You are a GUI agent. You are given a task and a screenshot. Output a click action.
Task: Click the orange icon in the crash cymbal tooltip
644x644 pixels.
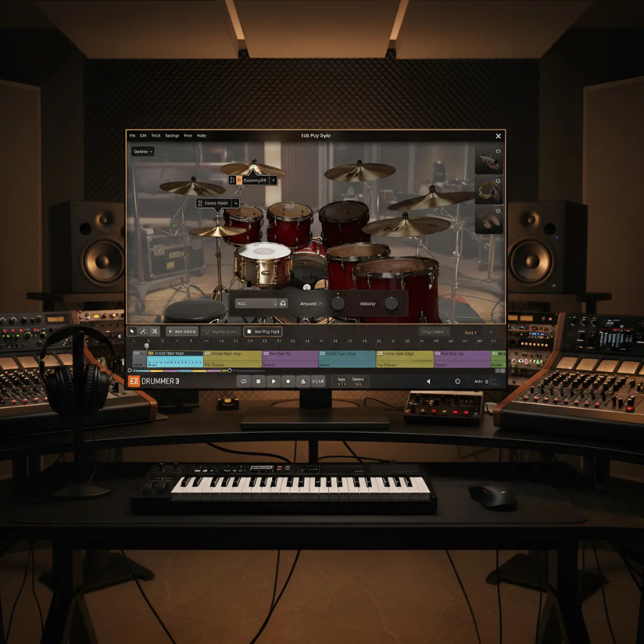coord(239,180)
